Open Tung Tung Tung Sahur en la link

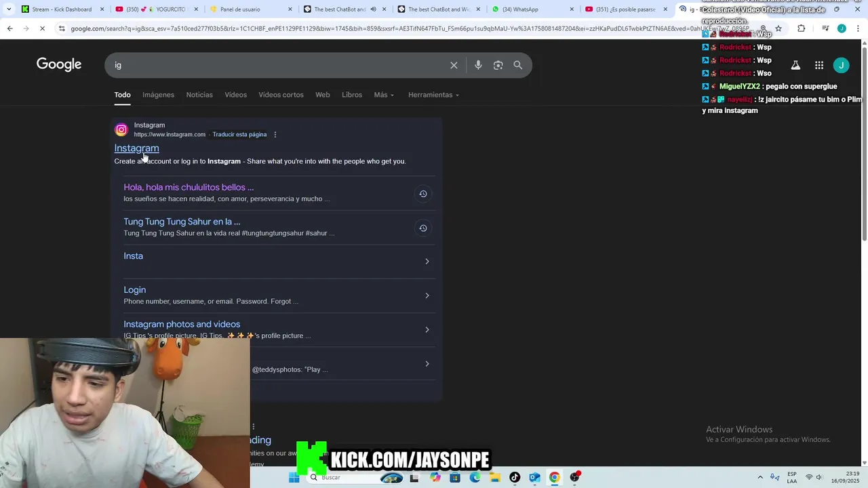182,222
